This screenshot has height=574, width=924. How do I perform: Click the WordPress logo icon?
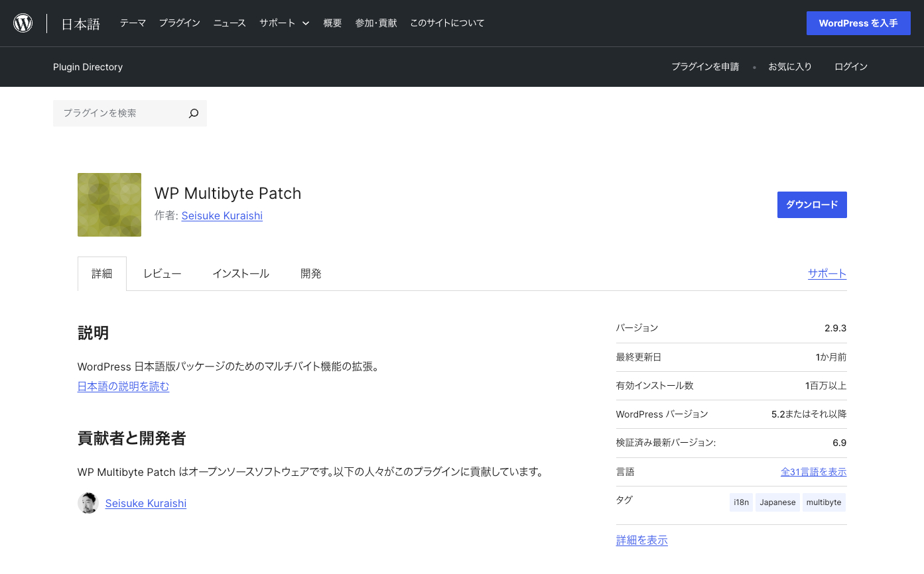[23, 23]
